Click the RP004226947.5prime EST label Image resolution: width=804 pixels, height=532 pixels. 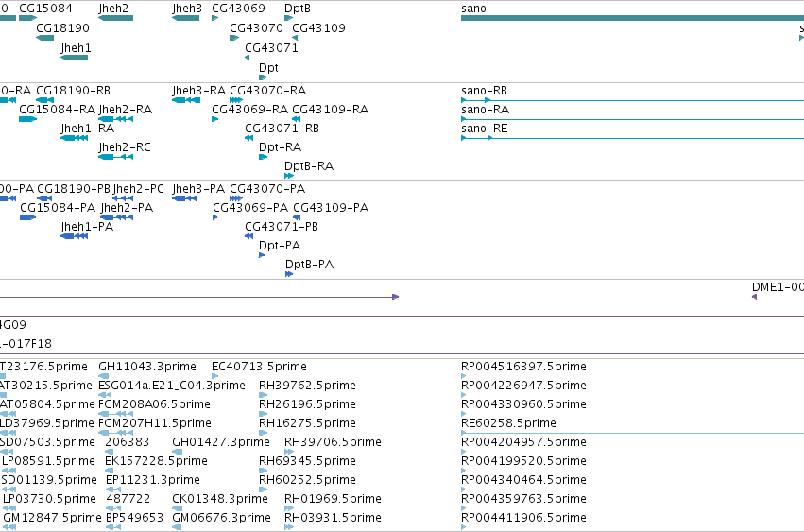tap(523, 386)
